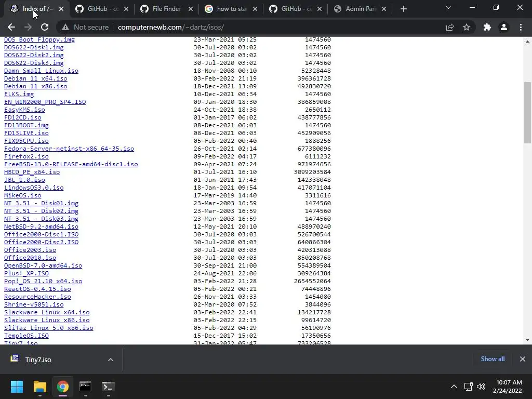Bookmark this page with the star icon

pyautogui.click(x=467, y=27)
